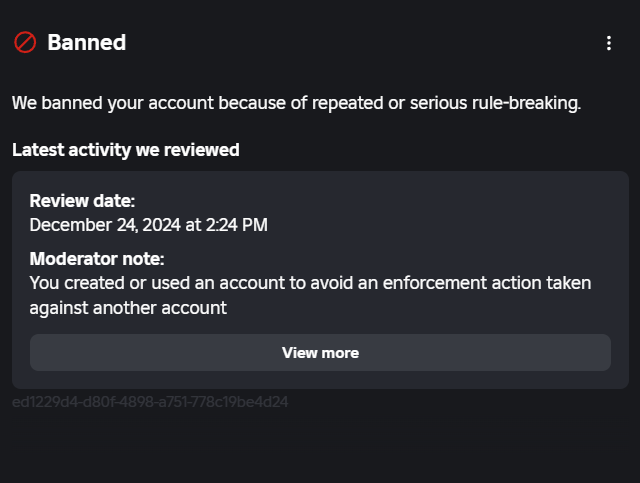The height and width of the screenshot is (483, 640).
Task: Click the red circle-slash banned icon
Action: pyautogui.click(x=25, y=43)
